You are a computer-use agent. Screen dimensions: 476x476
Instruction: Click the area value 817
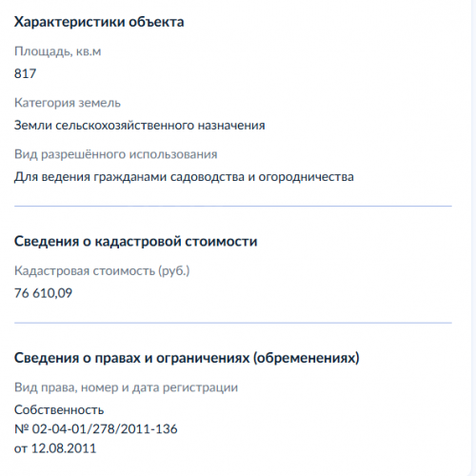click(x=25, y=73)
